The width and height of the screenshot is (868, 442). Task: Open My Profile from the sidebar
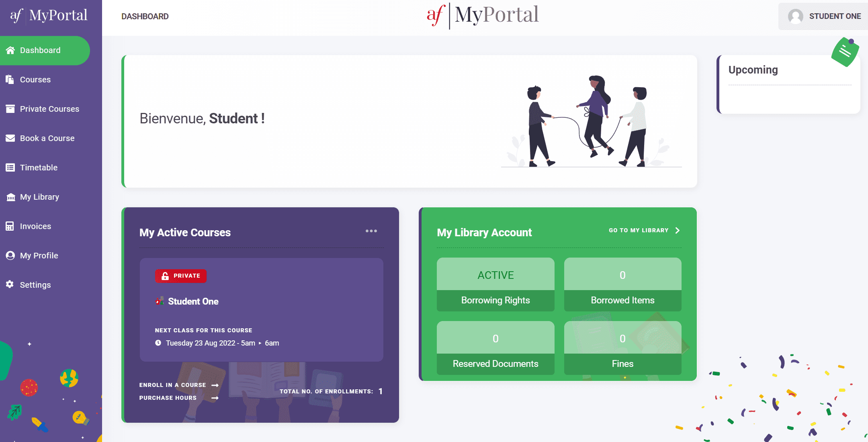point(39,256)
